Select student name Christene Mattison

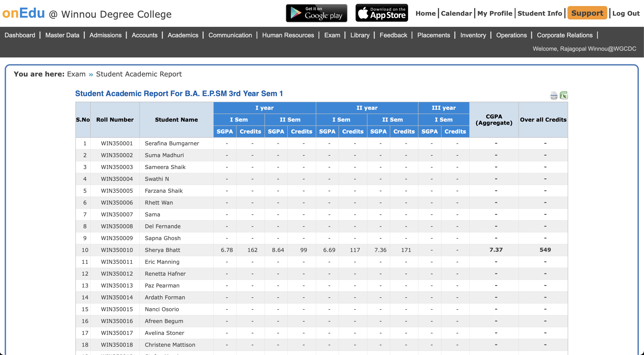tap(170, 345)
